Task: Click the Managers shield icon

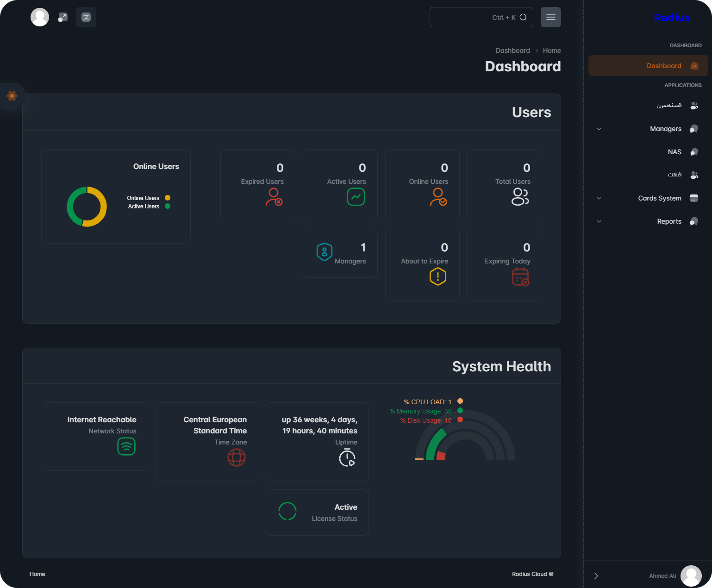Action: click(325, 252)
